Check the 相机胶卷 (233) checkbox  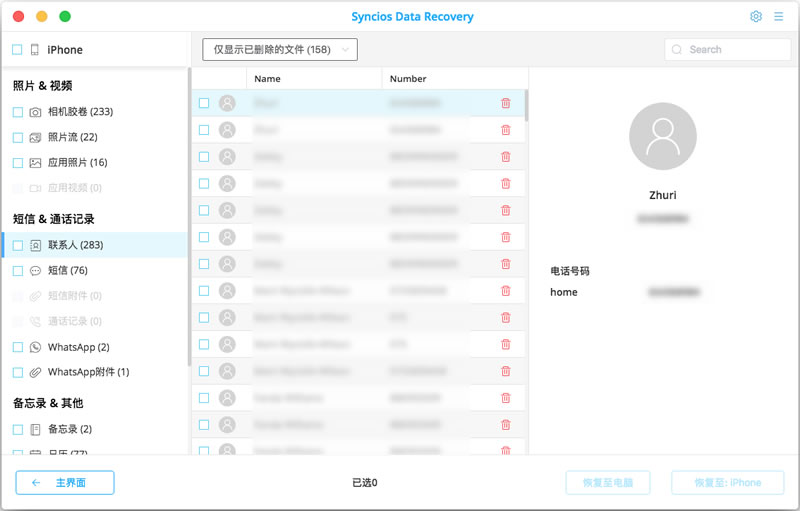pyautogui.click(x=18, y=112)
